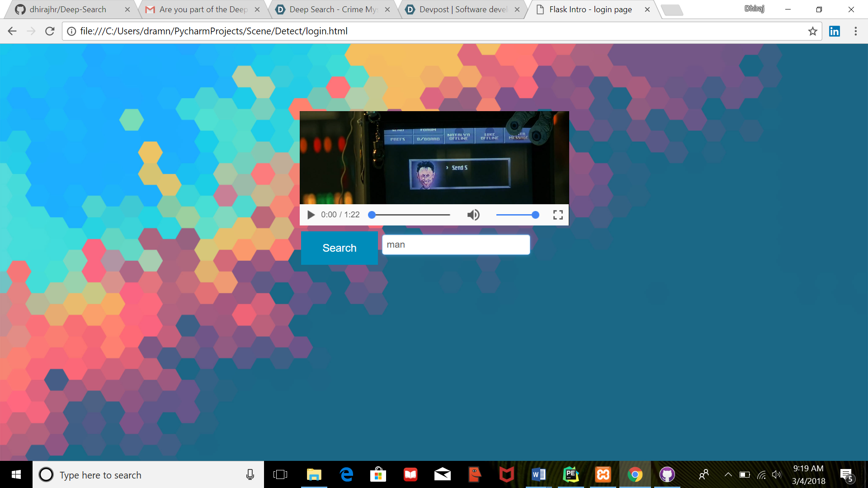The width and height of the screenshot is (868, 488).
Task: Go back to previous page
Action: (x=12, y=31)
